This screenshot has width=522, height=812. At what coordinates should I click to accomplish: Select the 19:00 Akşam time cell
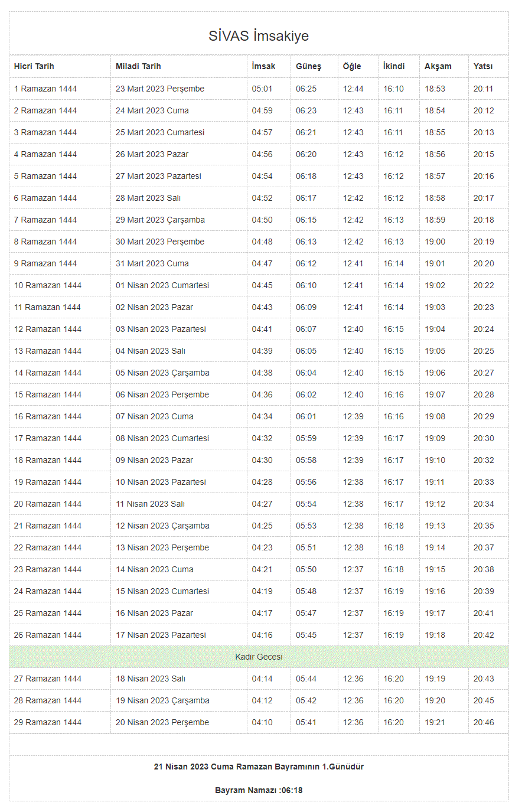435,242
